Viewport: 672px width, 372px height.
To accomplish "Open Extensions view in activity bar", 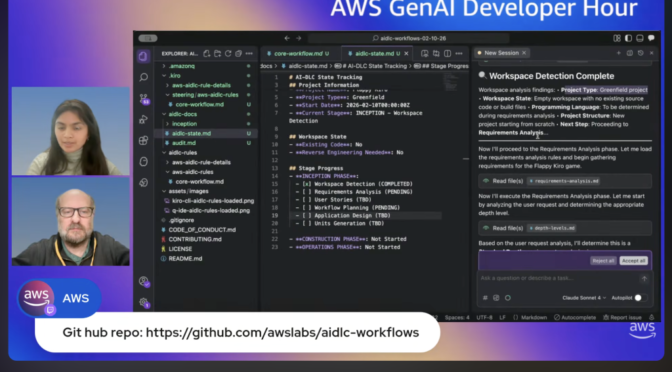I will point(144,140).
